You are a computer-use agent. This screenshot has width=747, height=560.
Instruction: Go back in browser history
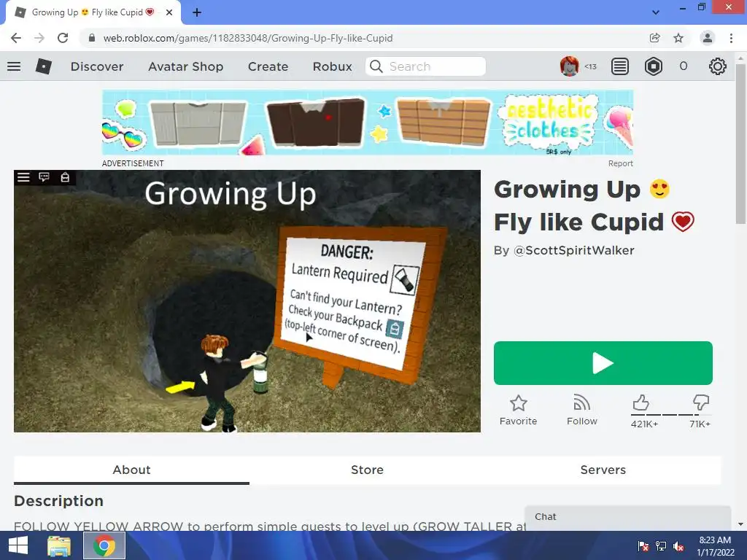tap(16, 38)
